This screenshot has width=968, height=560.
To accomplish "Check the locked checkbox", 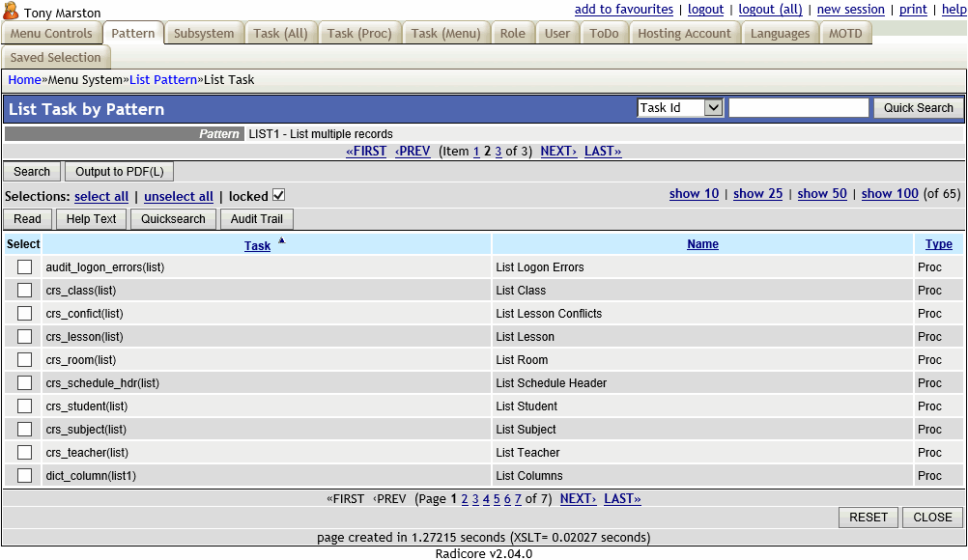I will (x=278, y=195).
